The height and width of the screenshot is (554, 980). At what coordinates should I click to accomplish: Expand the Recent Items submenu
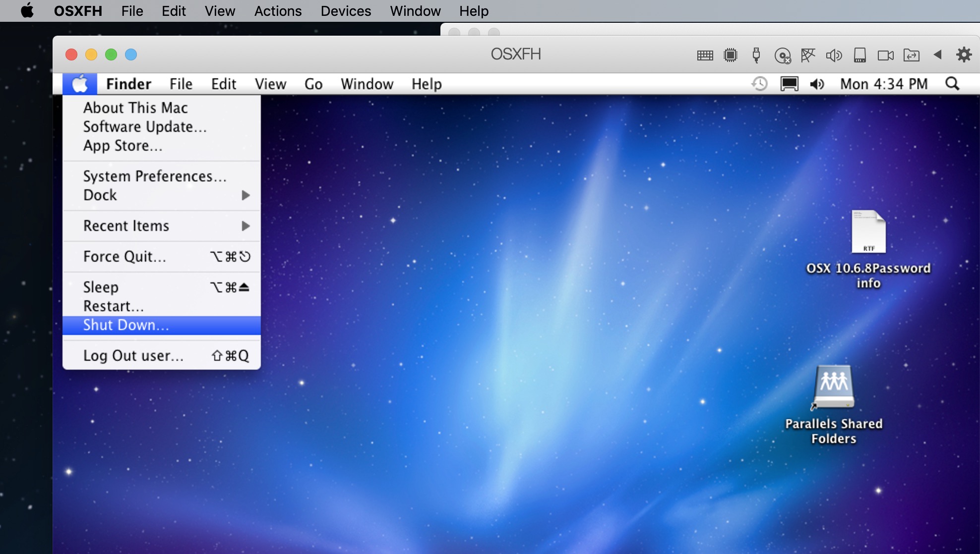162,225
